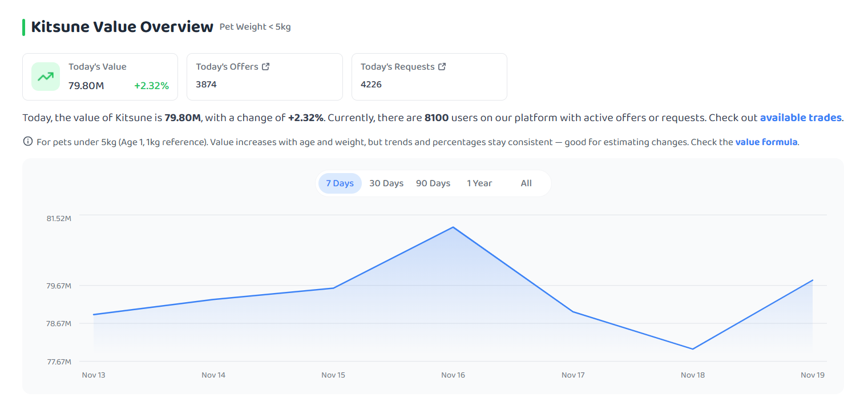Click the Today's Requests card
The image size is (868, 405).
click(429, 77)
